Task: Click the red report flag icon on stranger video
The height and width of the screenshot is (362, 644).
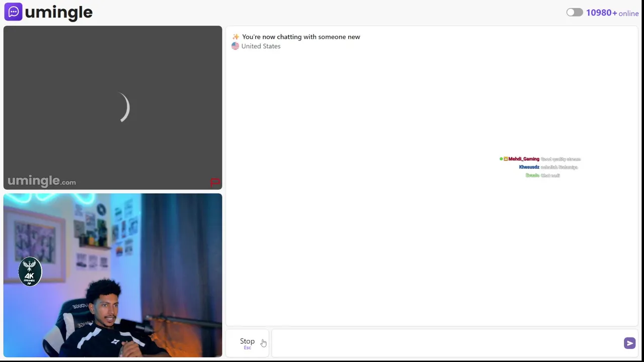Action: 215,182
